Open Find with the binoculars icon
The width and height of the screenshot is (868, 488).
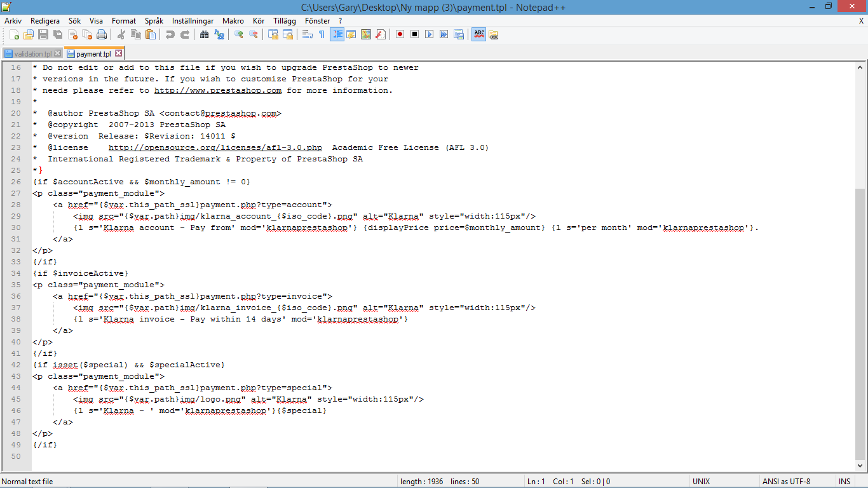click(x=205, y=34)
